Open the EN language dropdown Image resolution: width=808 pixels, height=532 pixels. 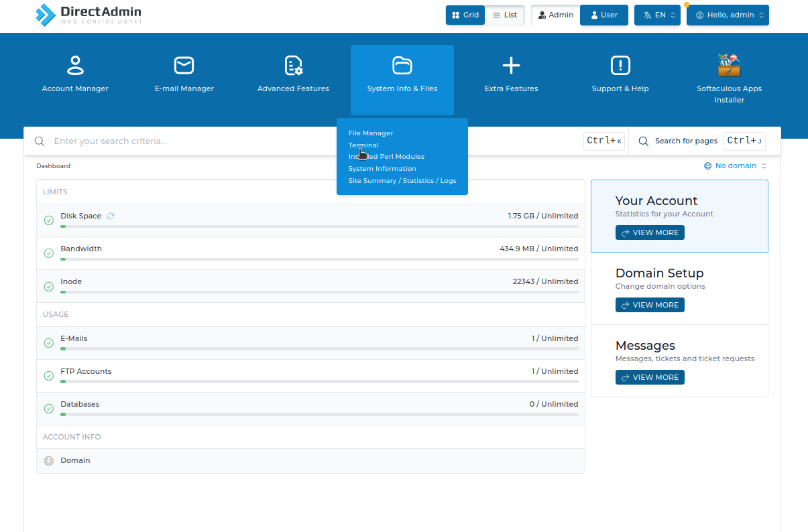tap(657, 15)
